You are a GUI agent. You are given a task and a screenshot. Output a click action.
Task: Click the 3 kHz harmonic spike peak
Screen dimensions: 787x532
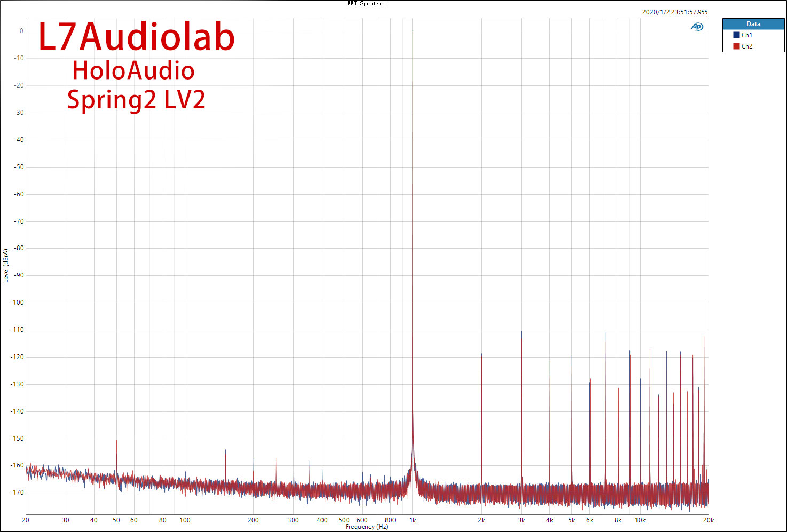click(x=521, y=332)
